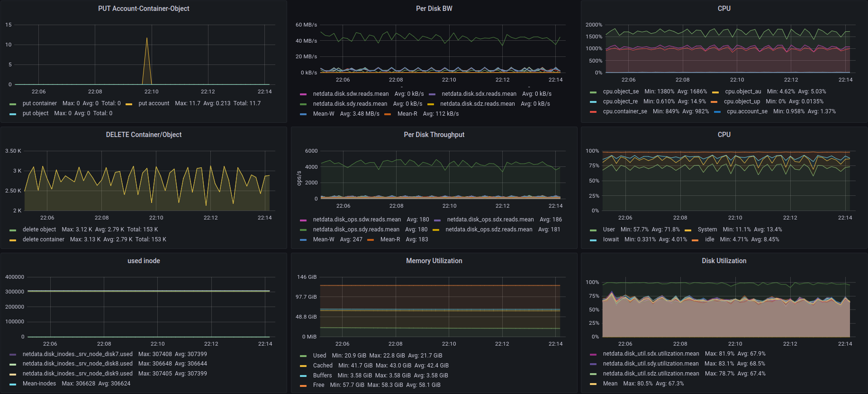Toggle the Iowait series legend label

tap(611, 239)
